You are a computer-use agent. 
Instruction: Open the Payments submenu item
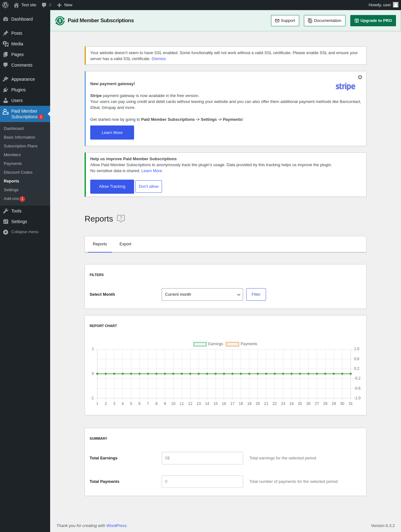(13, 164)
